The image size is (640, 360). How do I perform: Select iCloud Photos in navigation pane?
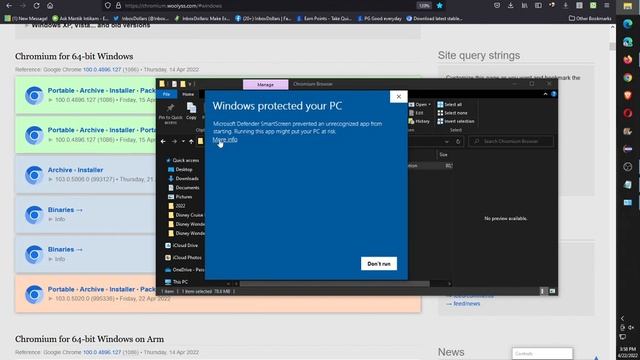point(183,258)
